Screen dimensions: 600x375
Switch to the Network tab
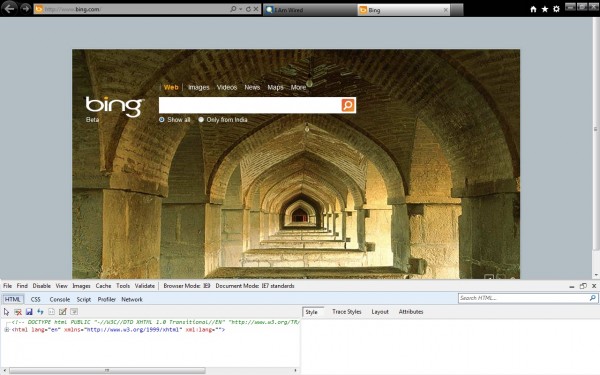coord(132,299)
